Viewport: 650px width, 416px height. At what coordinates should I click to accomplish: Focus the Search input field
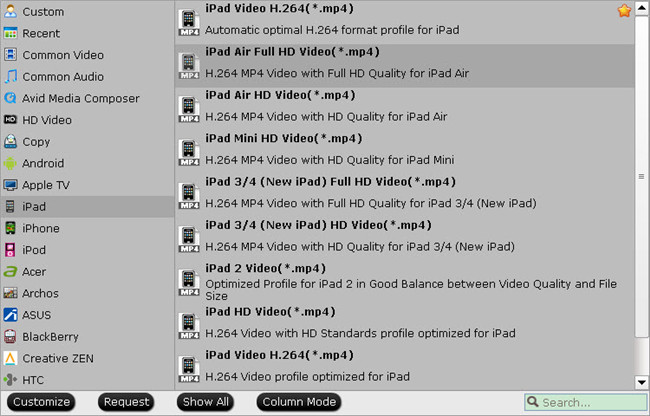tap(586, 402)
